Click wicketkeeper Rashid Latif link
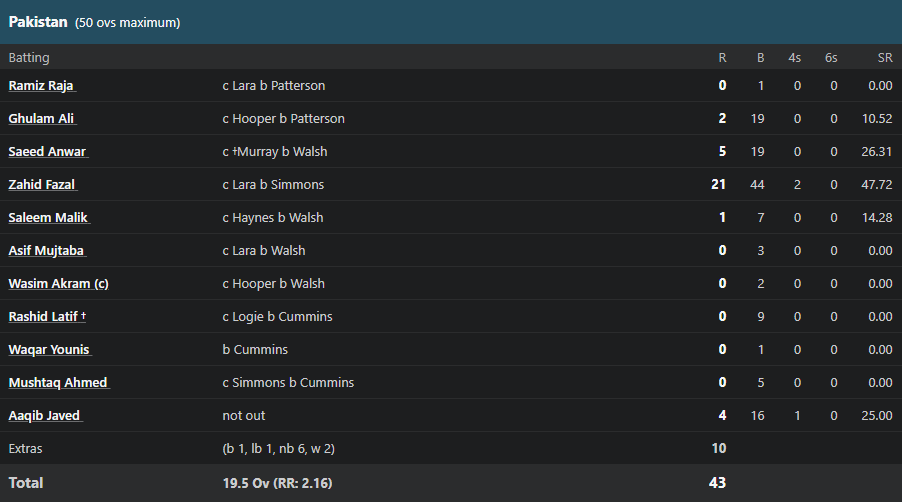902x502 pixels. pos(47,317)
